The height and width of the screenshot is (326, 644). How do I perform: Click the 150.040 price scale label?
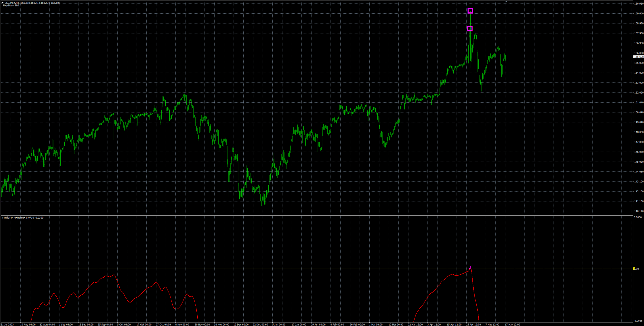coord(639,112)
